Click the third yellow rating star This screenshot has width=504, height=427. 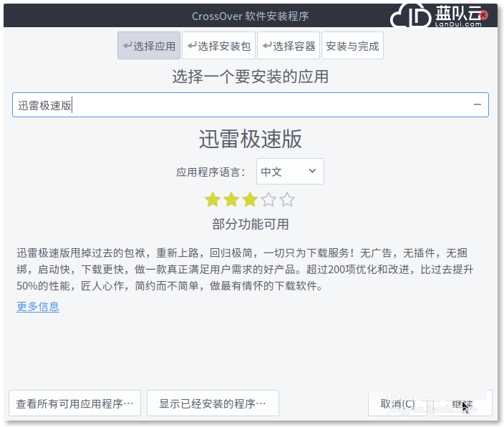(250, 200)
